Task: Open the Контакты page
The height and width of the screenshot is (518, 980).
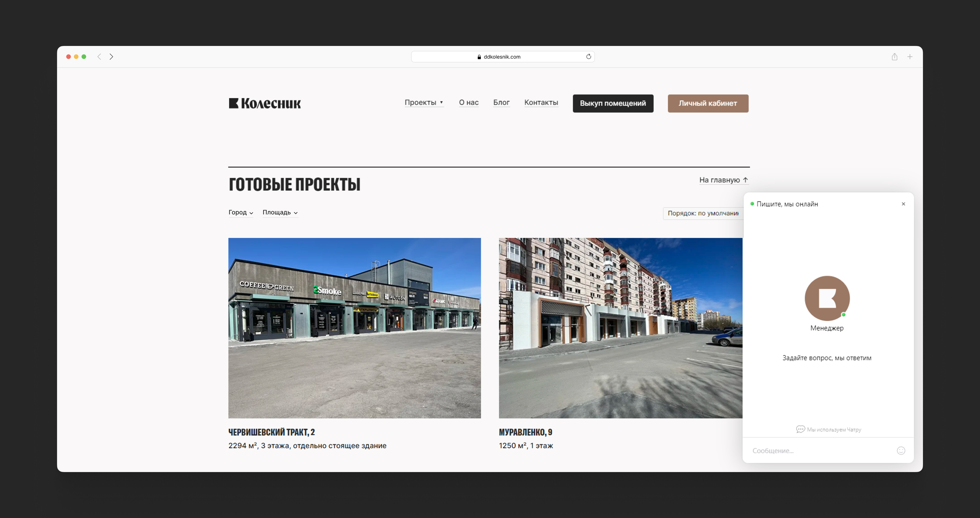Action: [x=541, y=102]
